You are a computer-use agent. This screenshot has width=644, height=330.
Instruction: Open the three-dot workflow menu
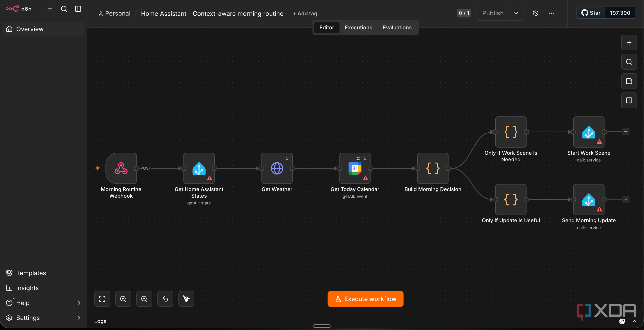551,13
